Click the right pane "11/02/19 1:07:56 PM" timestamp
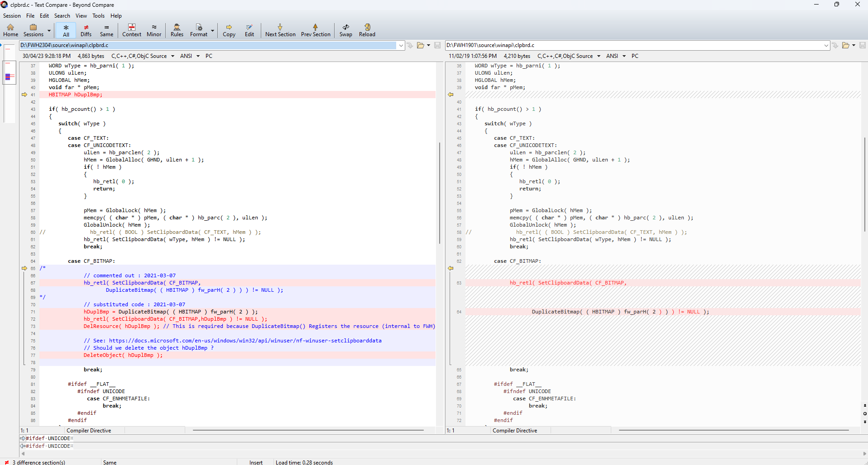The image size is (868, 465). point(473,56)
